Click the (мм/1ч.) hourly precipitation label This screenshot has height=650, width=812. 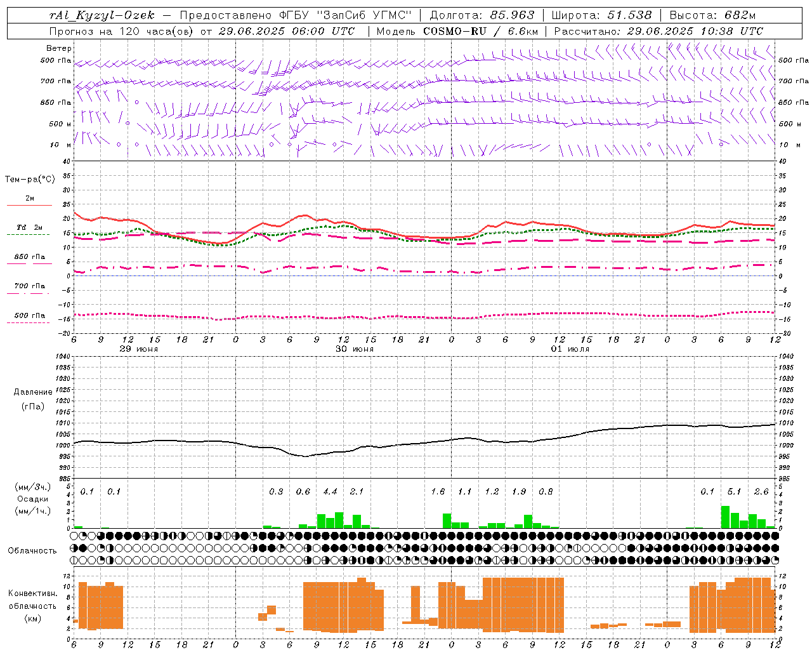[33, 511]
